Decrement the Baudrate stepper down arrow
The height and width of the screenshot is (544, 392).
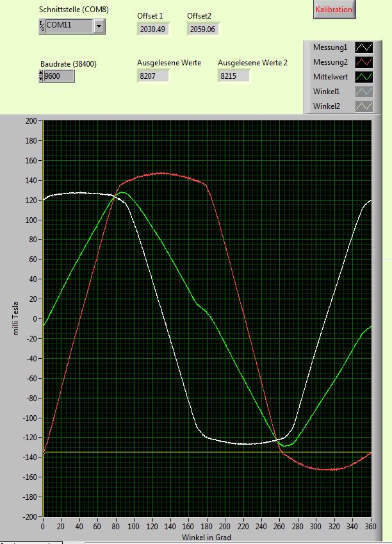41,79
